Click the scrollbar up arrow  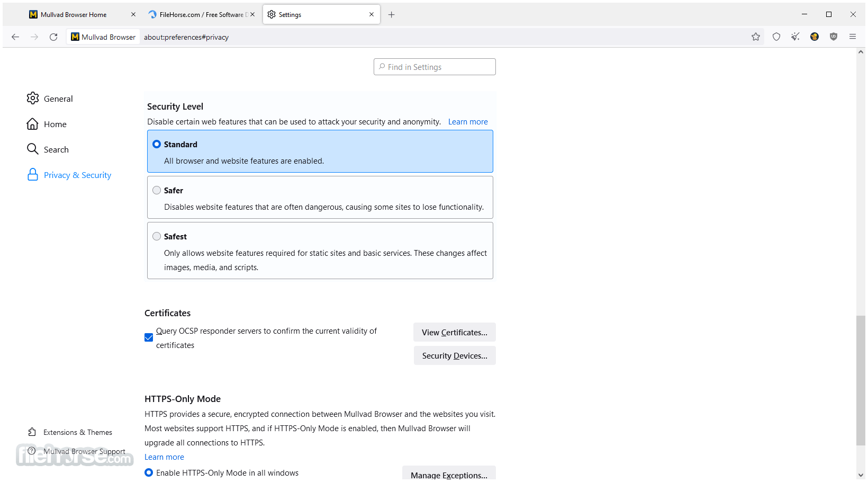pos(861,52)
